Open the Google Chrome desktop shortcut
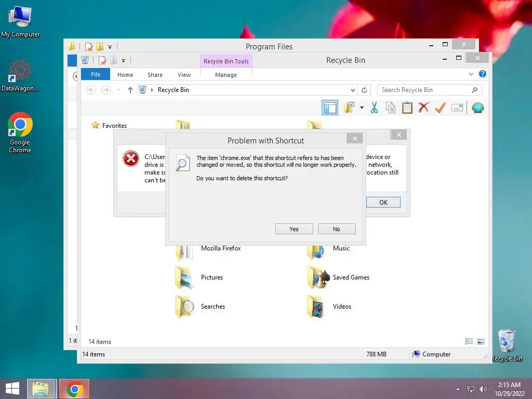Viewport: 532px width, 399px height. pos(20,132)
